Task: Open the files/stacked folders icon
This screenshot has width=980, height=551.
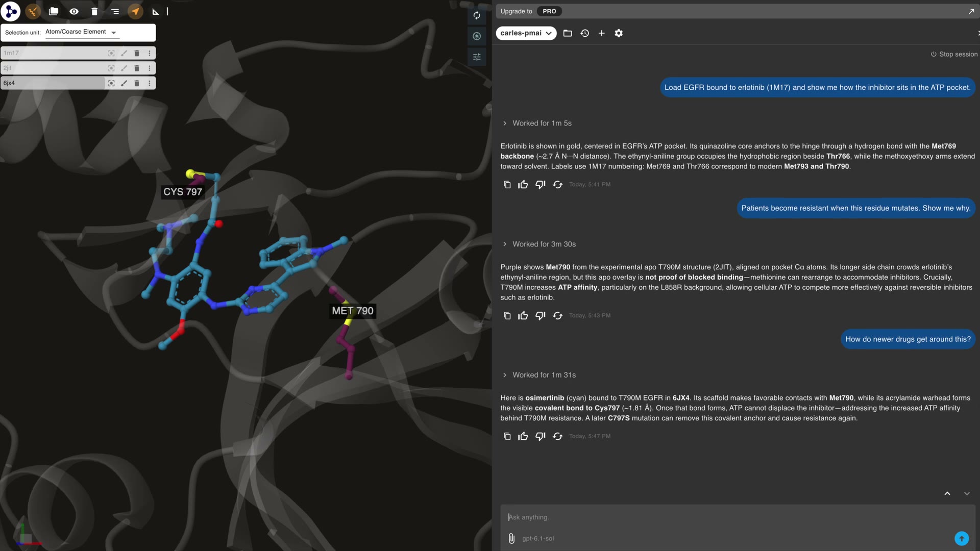Action: pos(54,11)
